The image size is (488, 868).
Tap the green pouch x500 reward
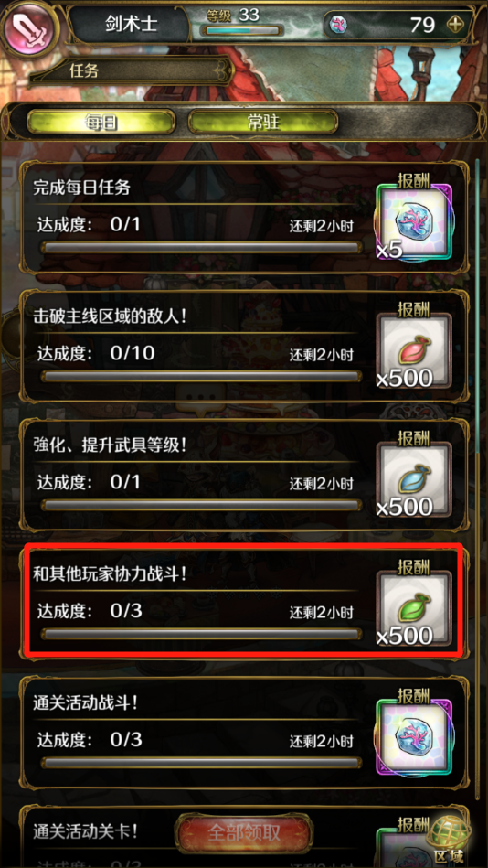coord(414,608)
